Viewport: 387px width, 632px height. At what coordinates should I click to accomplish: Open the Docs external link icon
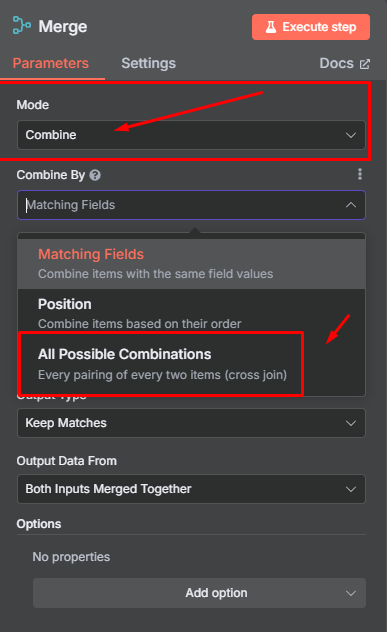pos(365,64)
